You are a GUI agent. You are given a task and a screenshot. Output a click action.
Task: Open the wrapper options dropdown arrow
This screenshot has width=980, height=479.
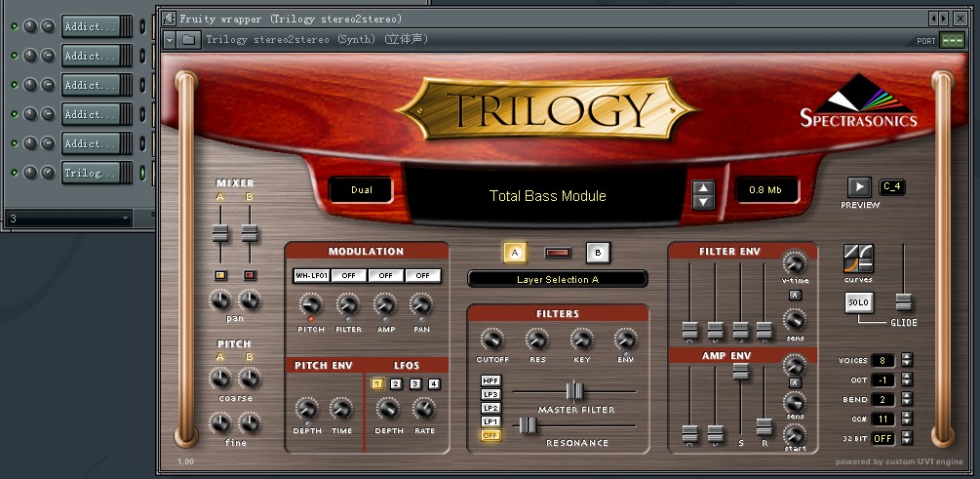170,39
